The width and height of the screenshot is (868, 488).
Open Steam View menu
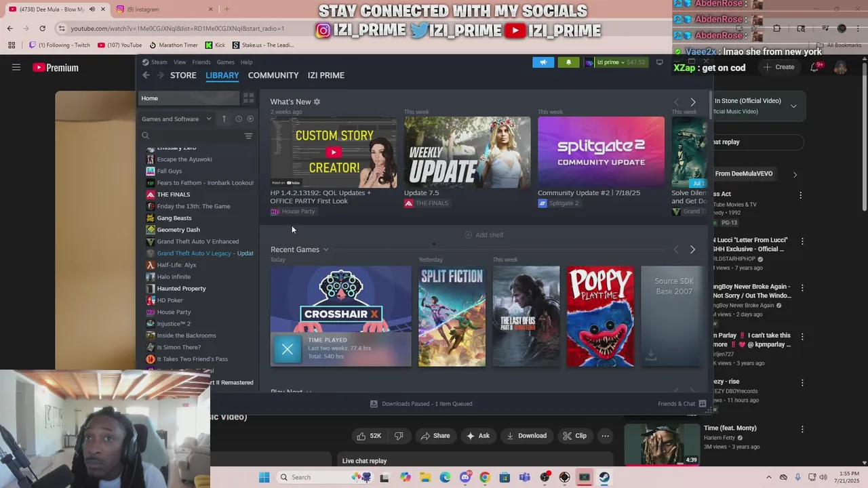click(180, 62)
